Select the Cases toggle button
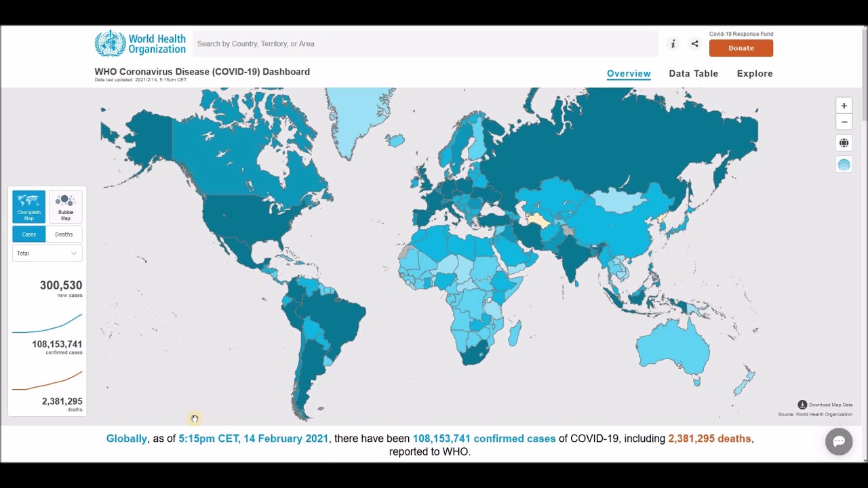The height and width of the screenshot is (488, 868). [28, 235]
